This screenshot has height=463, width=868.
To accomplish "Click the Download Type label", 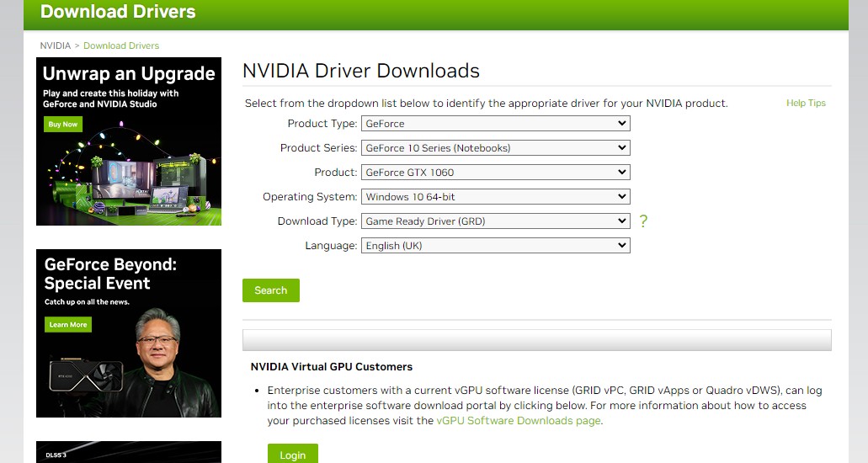I will [x=317, y=221].
